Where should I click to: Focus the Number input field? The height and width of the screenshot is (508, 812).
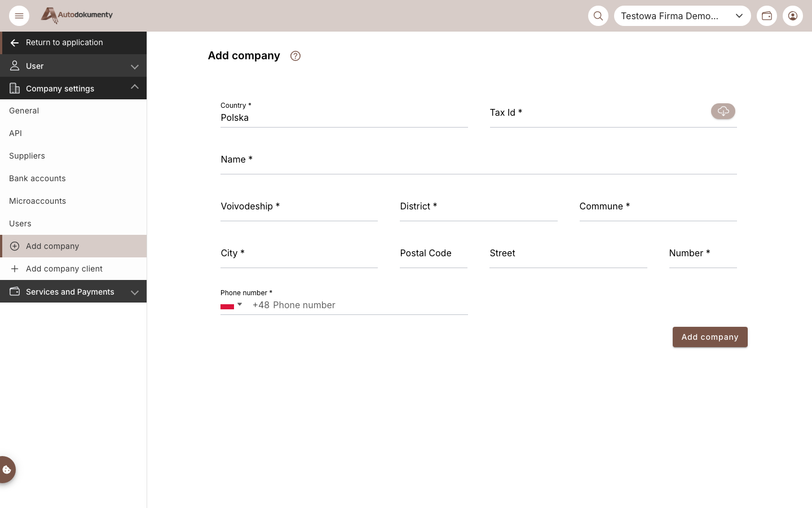click(703, 254)
